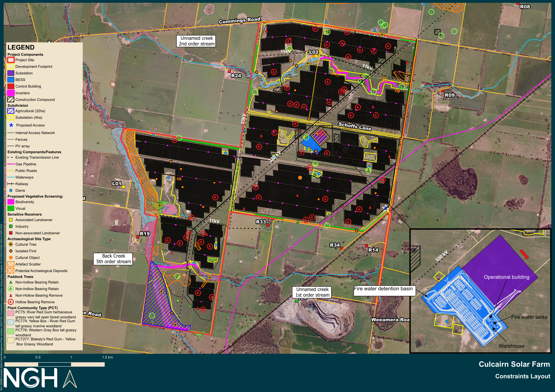Click the Fire water tanks label
This screenshot has width=555, height=392.
click(529, 317)
